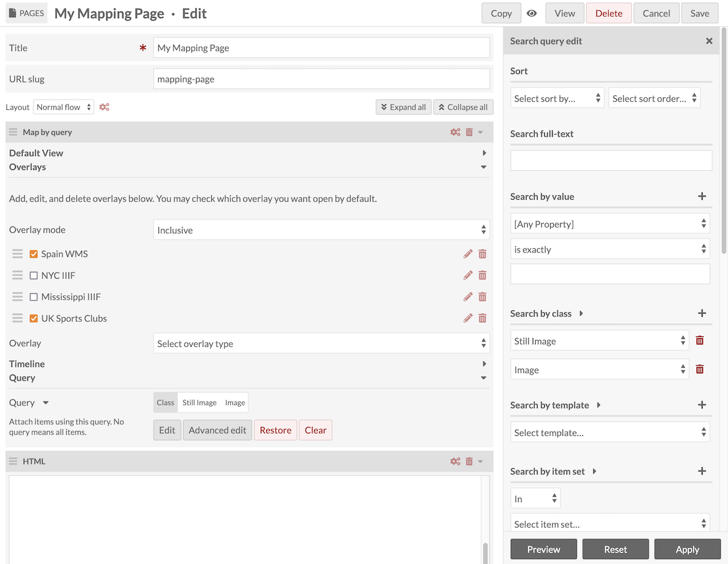The image size is (728, 564).
Task: Delete the HTML block
Action: [x=469, y=461]
